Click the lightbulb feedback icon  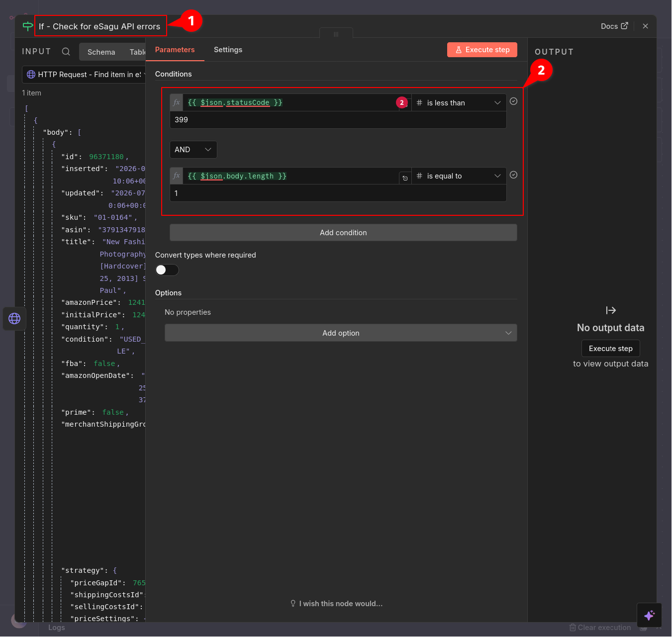293,604
